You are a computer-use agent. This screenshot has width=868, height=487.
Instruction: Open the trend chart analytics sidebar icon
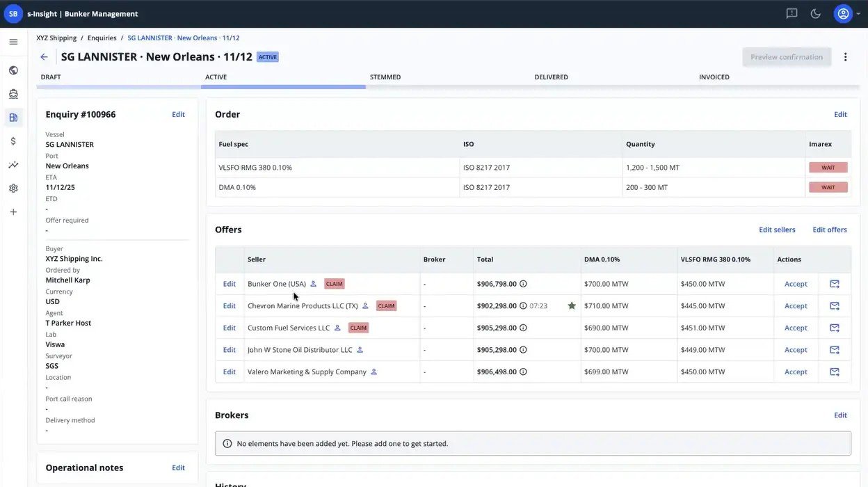point(13,165)
